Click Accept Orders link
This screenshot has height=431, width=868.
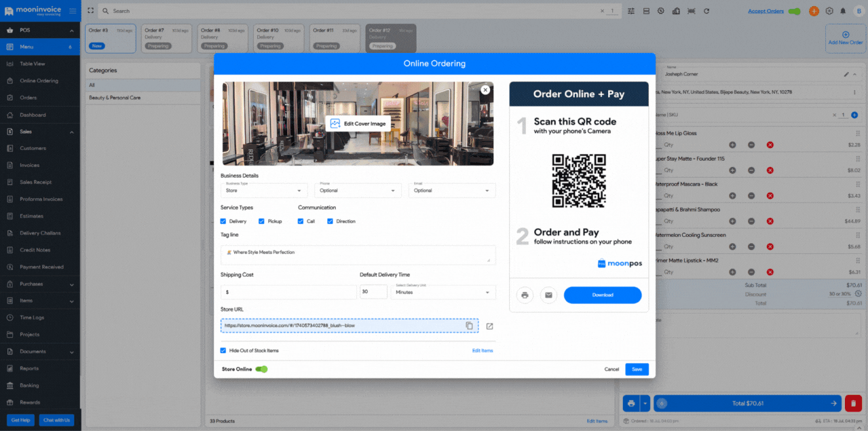(x=766, y=11)
